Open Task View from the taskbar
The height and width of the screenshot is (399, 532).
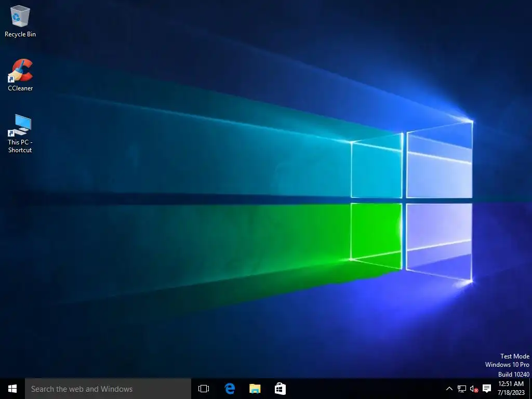204,389
